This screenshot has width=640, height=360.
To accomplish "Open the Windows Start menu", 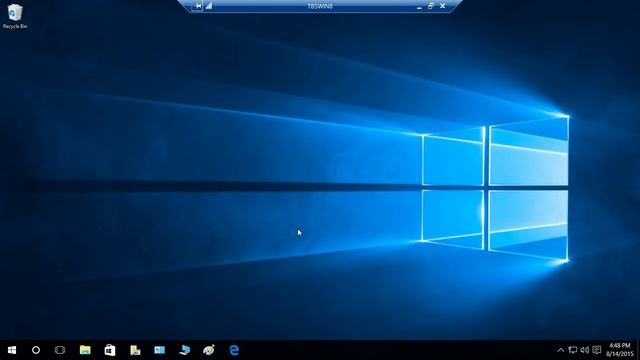I will coord(12,350).
